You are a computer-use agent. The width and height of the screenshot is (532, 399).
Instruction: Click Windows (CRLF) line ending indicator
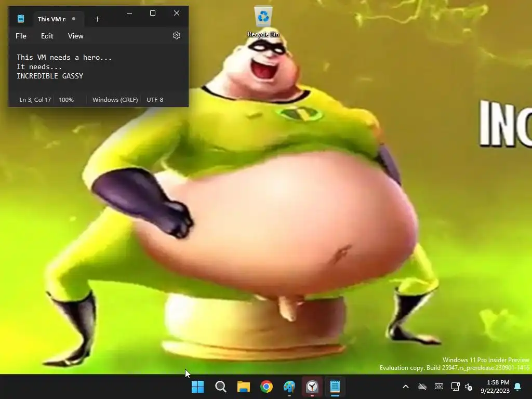(x=115, y=100)
